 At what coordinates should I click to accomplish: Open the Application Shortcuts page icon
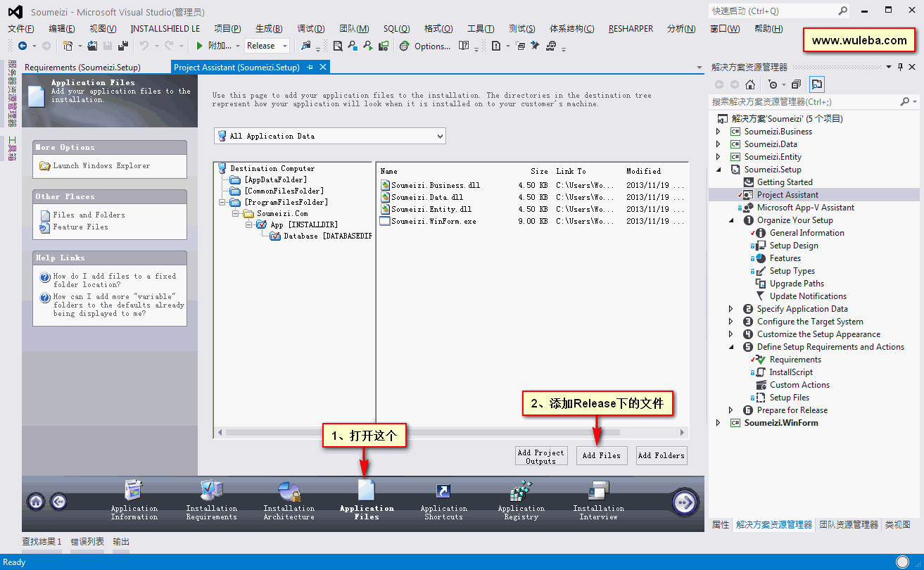pyautogui.click(x=443, y=490)
